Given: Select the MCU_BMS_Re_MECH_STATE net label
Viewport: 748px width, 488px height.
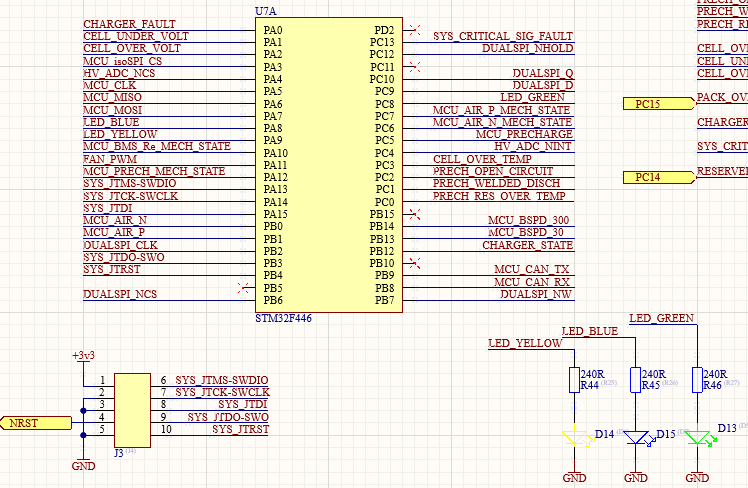Looking at the screenshot, I should 157,146.
